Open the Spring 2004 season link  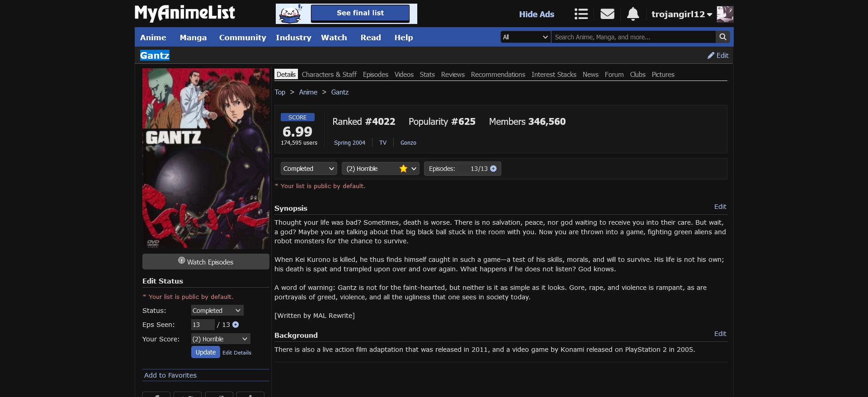[x=349, y=142]
